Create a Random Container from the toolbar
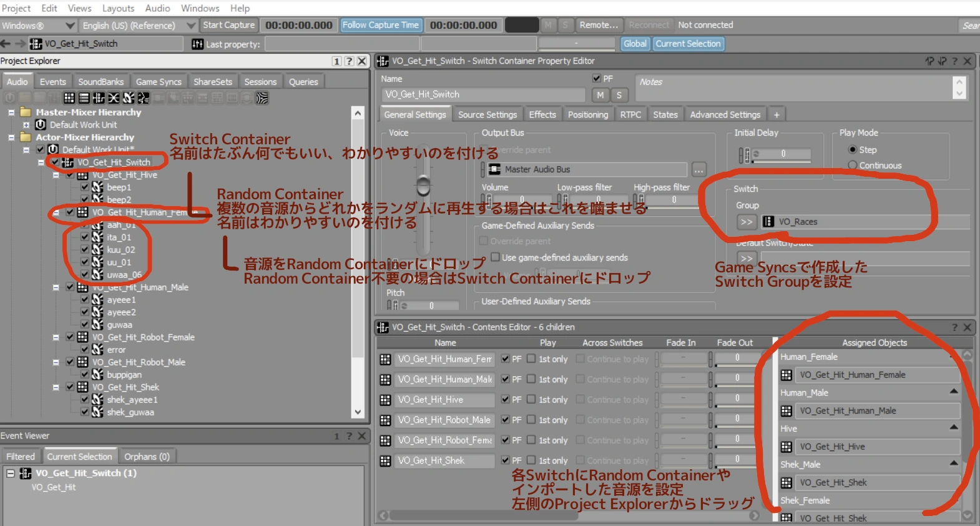Screen dimensions: 980x526 69,97
